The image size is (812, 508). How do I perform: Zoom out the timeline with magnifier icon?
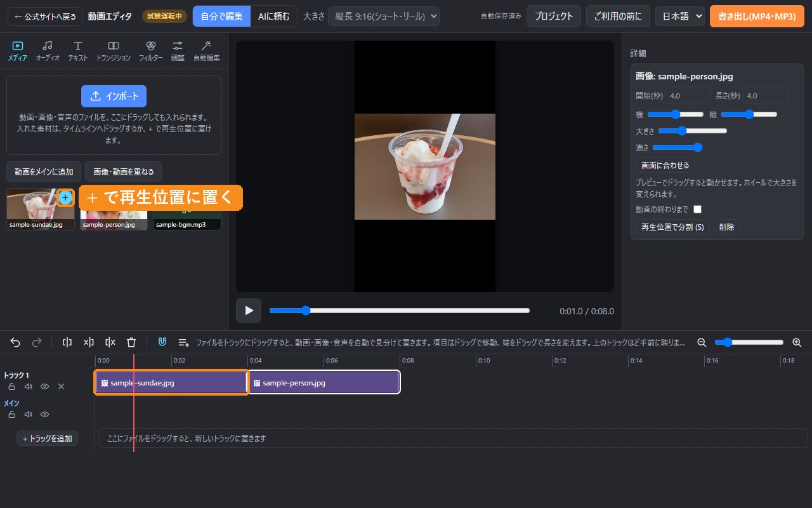[702, 342]
